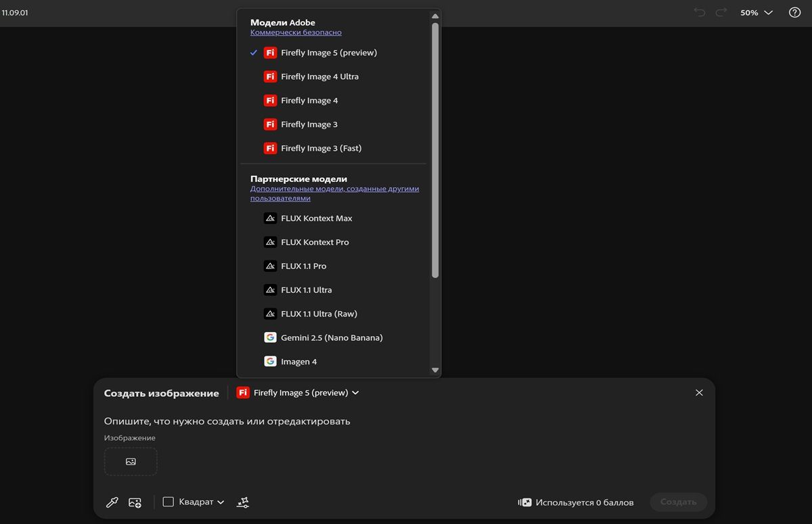The height and width of the screenshot is (524, 812).
Task: Expand the 50% zoom dropdown
Action: (x=757, y=12)
